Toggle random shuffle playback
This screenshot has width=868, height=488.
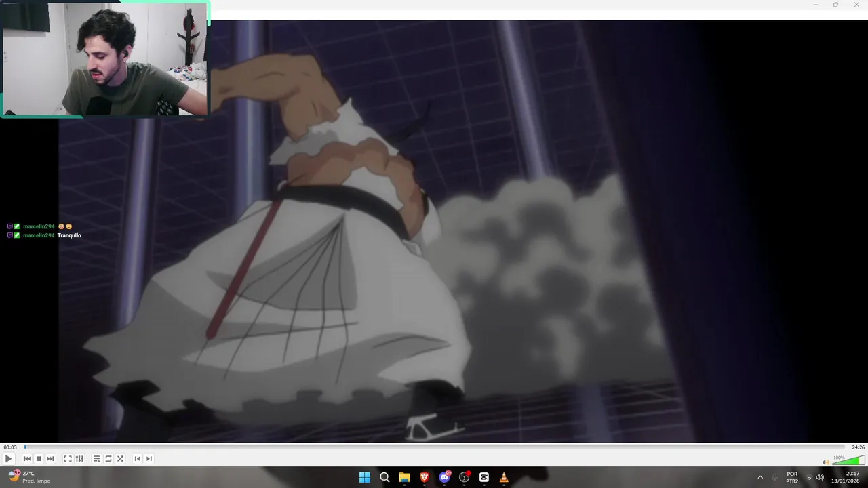tap(120, 459)
